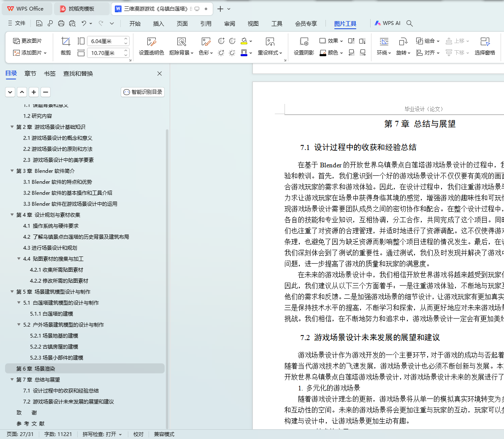The image size is (504, 439).
Task: Nudge shadow right using the arrow icon
Action: coord(363,52)
